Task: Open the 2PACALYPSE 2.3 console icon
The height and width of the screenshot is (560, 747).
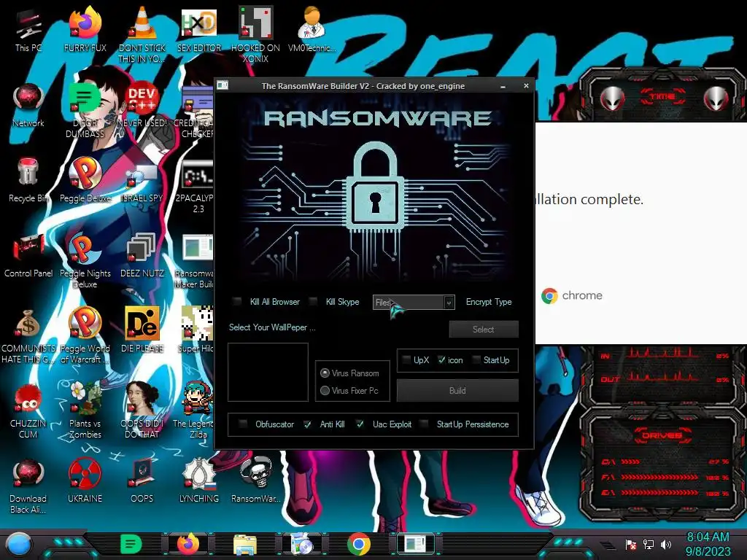Action: pos(197,174)
